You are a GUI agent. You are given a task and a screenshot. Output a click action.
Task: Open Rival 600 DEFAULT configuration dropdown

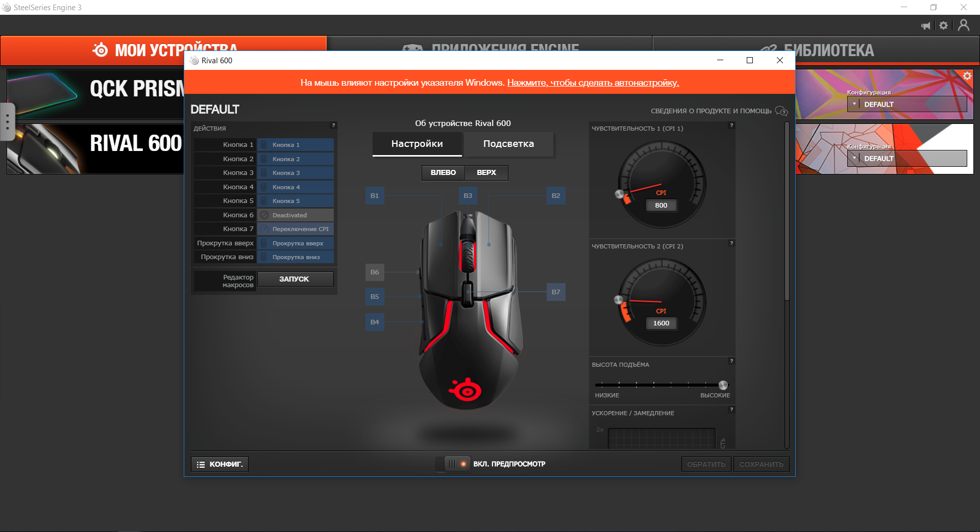[x=907, y=158]
